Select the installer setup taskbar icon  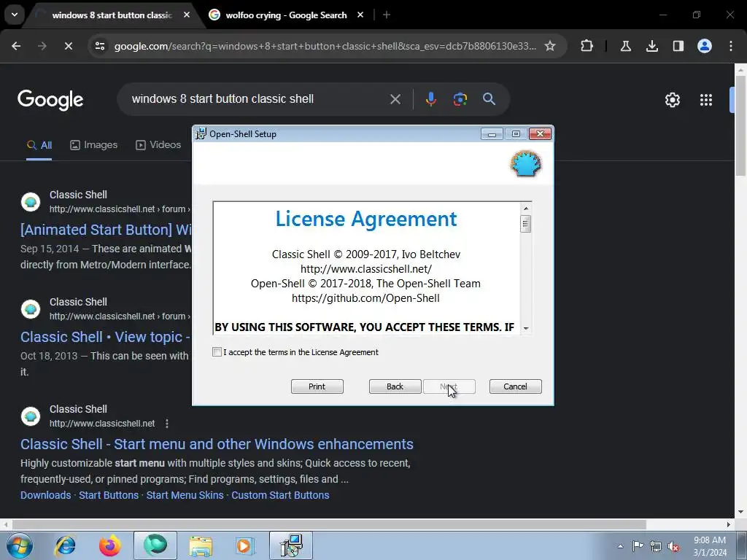point(291,545)
